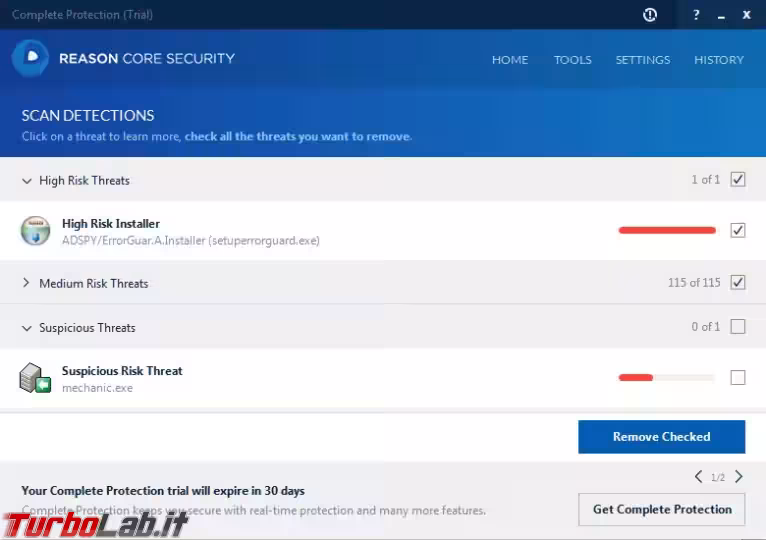Click the High Risk Installer threat icon
Screen dimensions: 766x540
(35, 231)
